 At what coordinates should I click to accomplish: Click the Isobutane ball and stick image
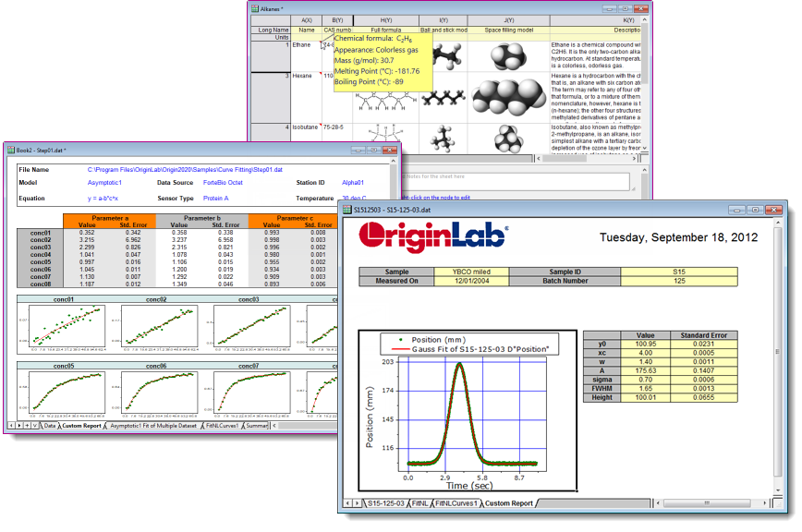[443, 139]
